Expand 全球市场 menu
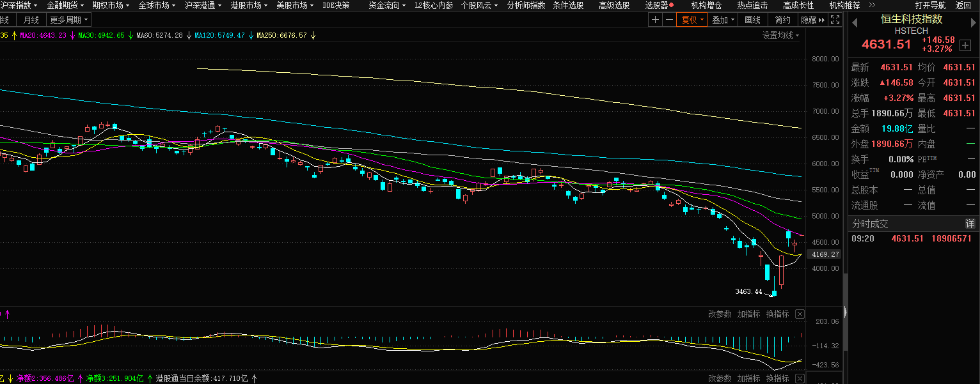 (157, 5)
